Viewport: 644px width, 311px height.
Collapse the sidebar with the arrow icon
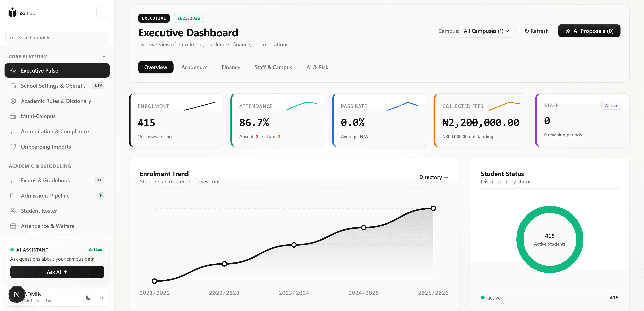pos(101,13)
